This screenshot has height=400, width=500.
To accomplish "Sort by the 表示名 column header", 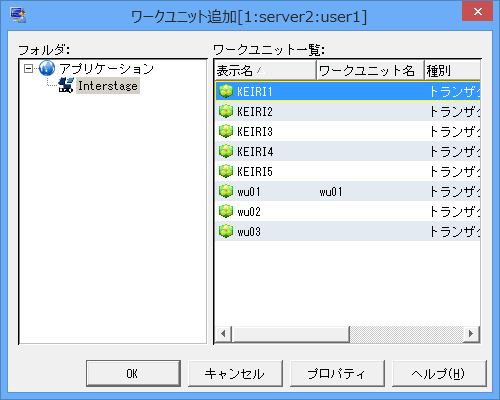I will [265, 71].
